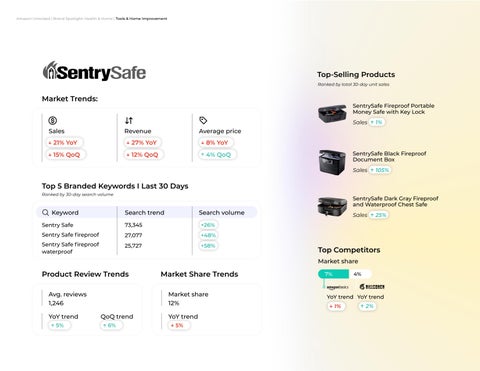Click the magnifying glass Keyword icon
The height and width of the screenshot is (371, 480).
[45, 212]
